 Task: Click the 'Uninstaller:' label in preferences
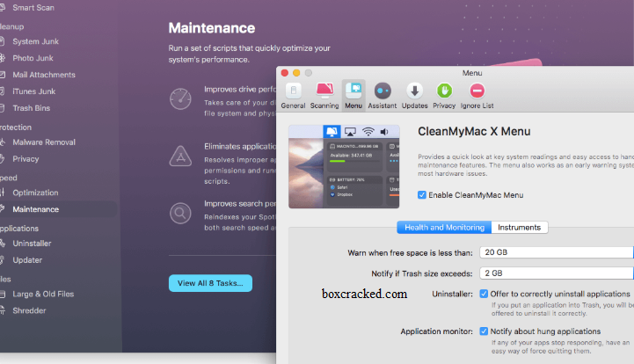[x=452, y=294]
